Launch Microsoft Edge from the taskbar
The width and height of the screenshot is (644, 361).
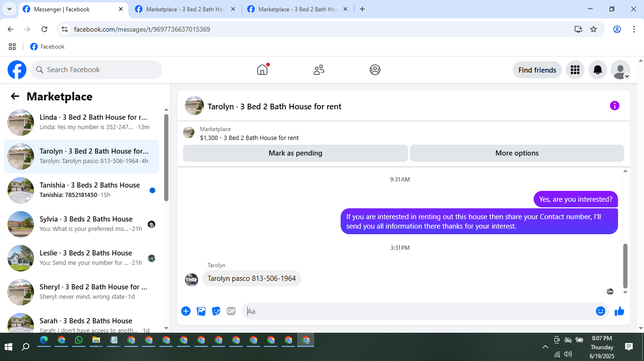(x=44, y=340)
